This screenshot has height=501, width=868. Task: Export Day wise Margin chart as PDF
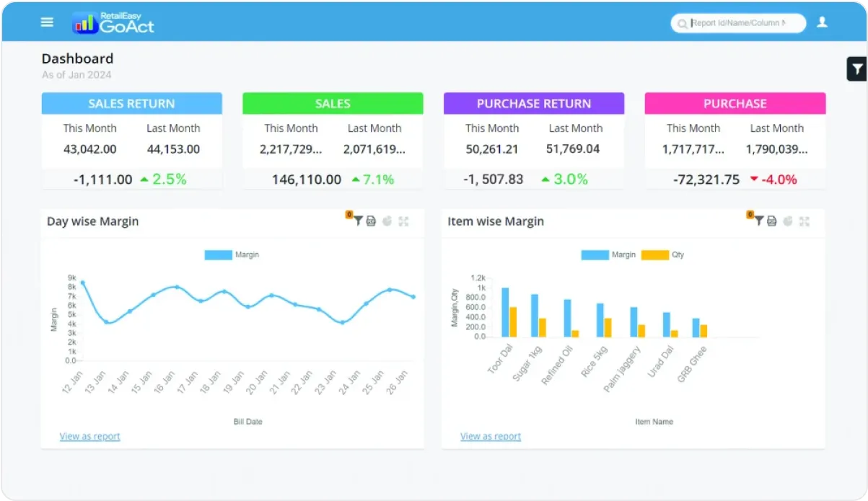[x=371, y=220]
